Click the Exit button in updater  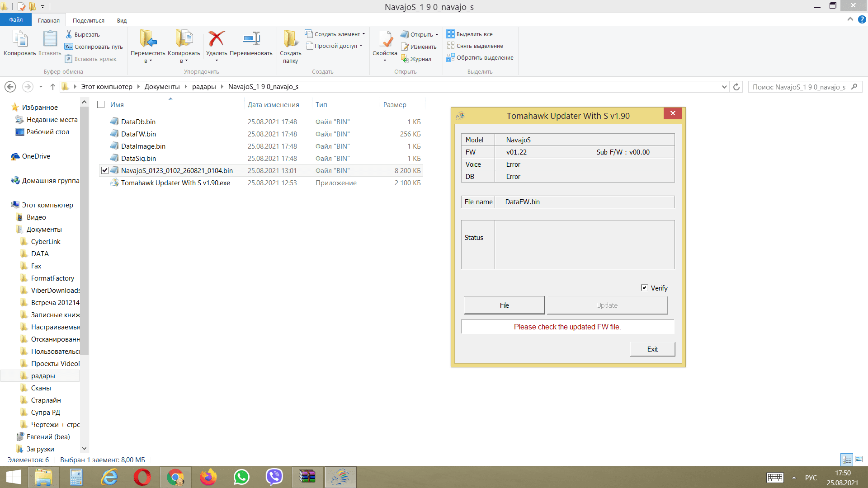[652, 349]
